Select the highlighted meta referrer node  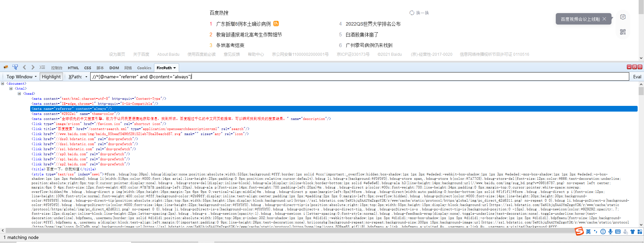pyautogui.click(x=334, y=109)
